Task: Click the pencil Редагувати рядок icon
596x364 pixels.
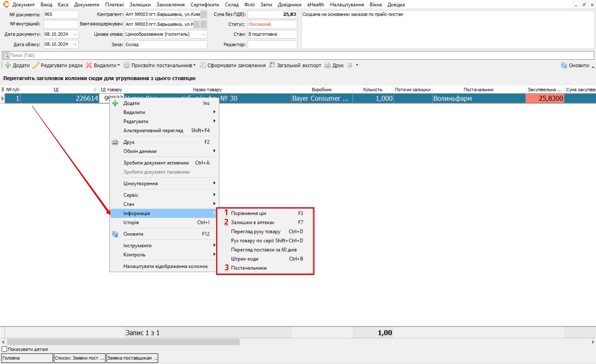Action: point(36,65)
